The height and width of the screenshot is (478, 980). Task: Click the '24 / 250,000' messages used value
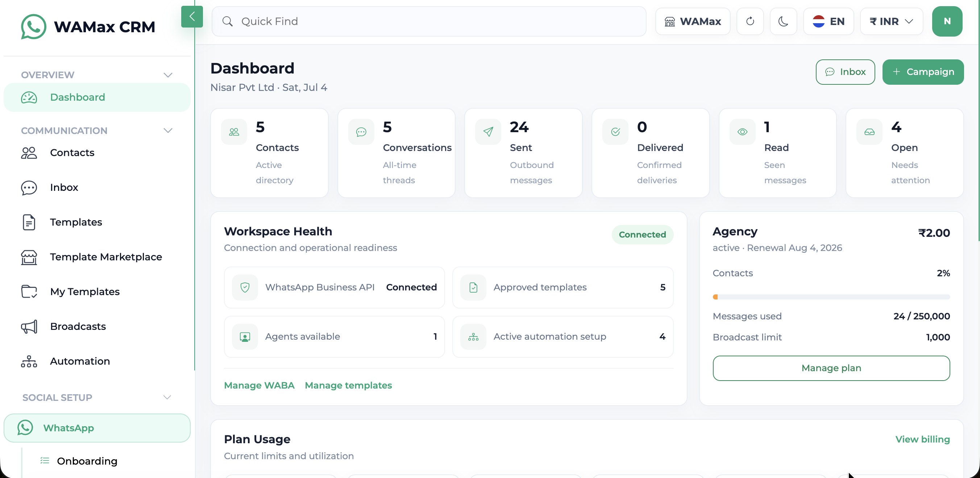tap(921, 316)
